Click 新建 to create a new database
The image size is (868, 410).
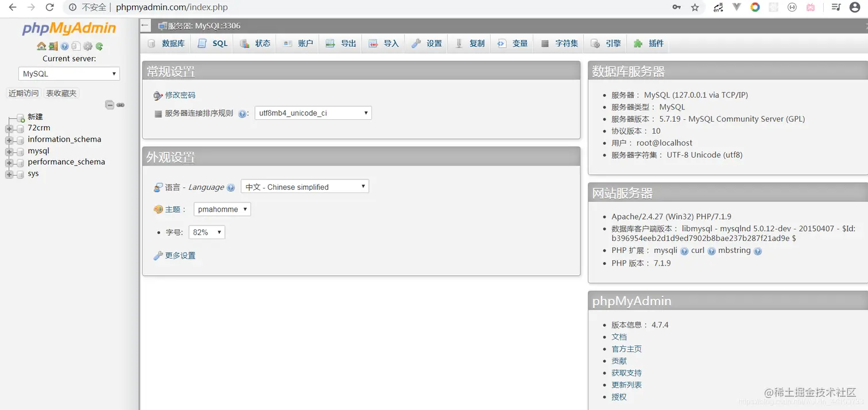pos(36,117)
